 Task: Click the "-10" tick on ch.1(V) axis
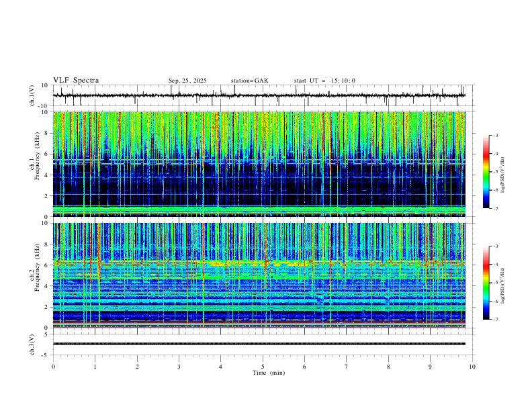(44, 106)
